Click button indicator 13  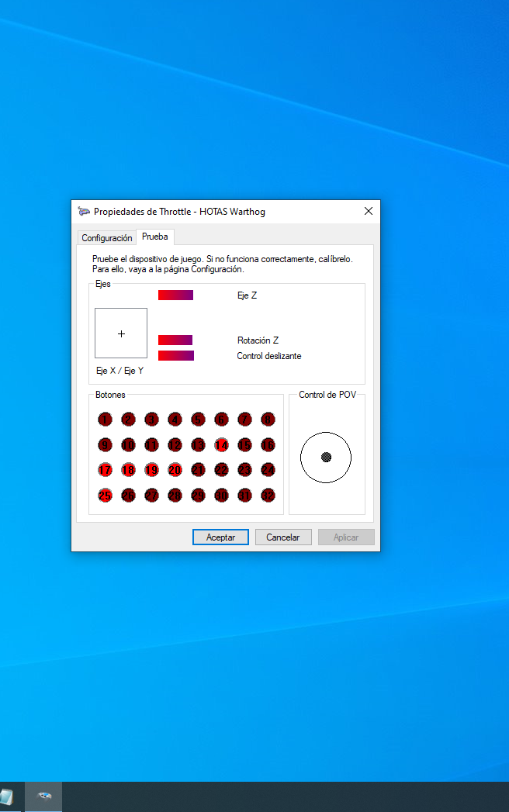click(198, 445)
